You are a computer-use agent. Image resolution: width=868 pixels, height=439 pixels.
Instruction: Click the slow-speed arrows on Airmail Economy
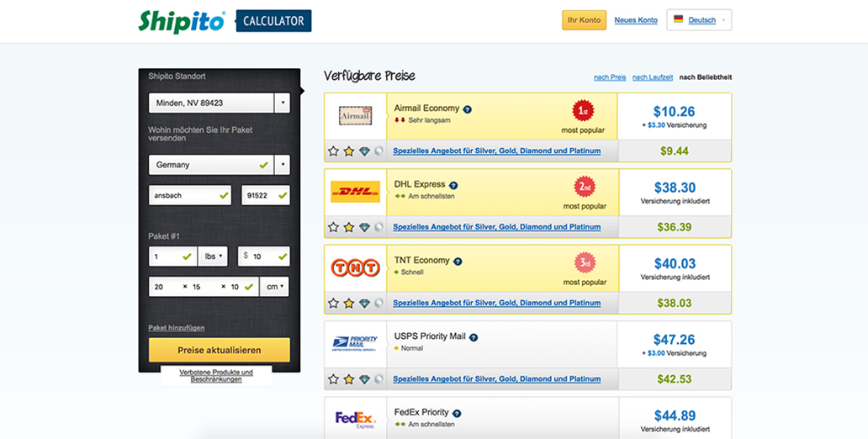400,120
